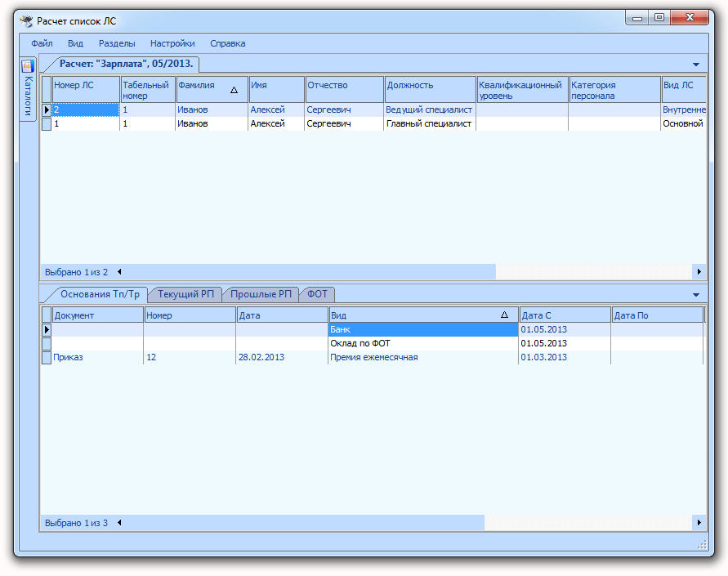Click the select-all corner cell of upper grid

(x=47, y=89)
